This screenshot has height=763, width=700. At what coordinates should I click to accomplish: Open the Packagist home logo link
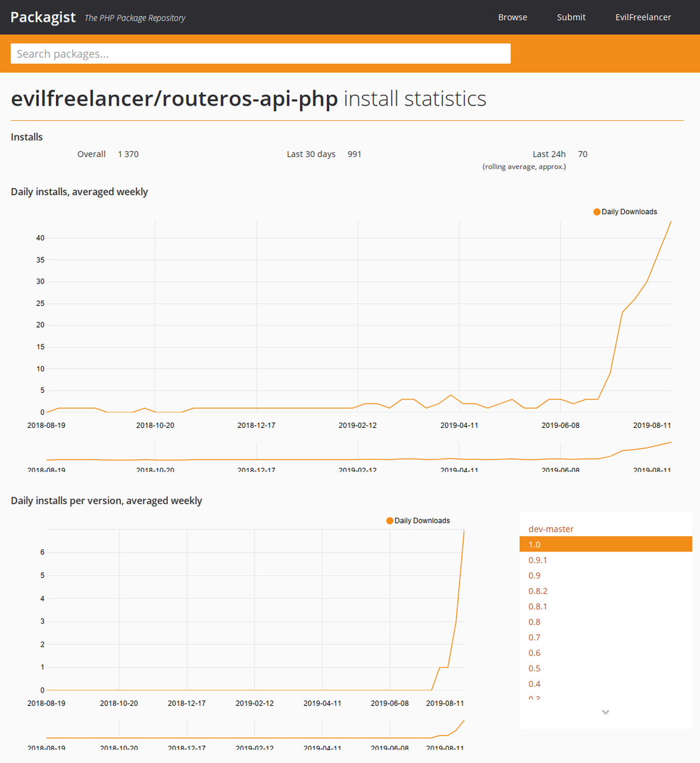[43, 17]
